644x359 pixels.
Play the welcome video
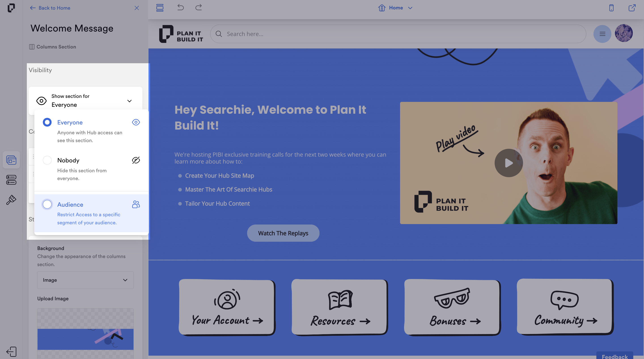508,163
